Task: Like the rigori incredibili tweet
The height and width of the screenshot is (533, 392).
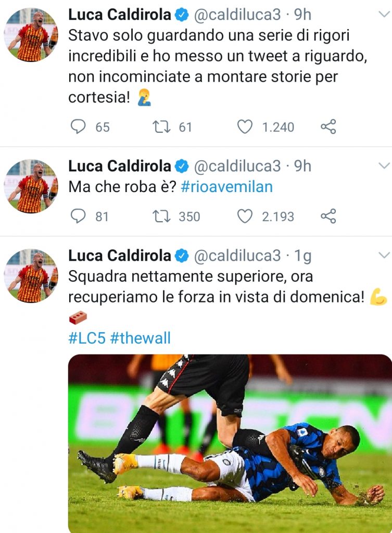Action: click(245, 126)
